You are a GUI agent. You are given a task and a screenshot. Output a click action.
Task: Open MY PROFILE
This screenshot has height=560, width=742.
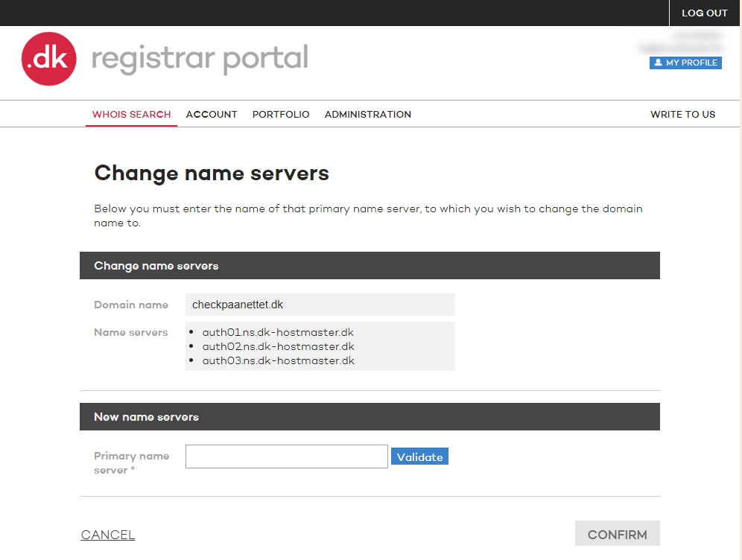coord(689,63)
